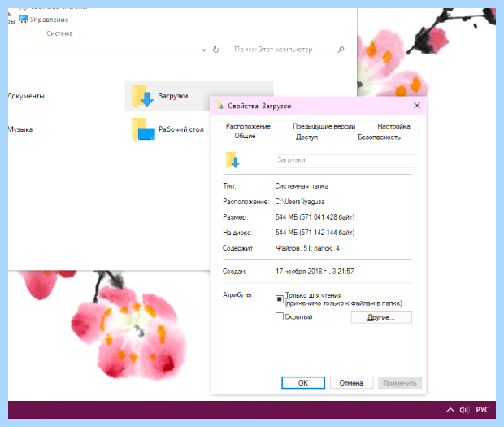Click the title bar folder icon of Свойства

[x=220, y=106]
